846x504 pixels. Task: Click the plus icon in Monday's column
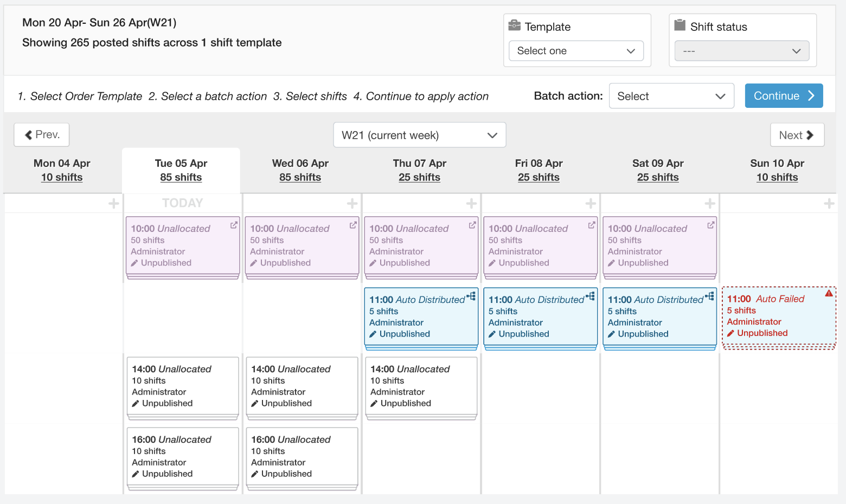click(x=113, y=204)
